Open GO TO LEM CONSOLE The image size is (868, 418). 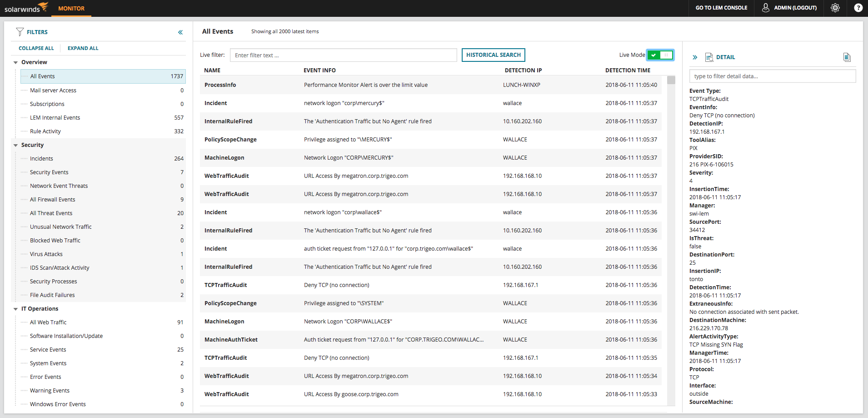(x=721, y=8)
